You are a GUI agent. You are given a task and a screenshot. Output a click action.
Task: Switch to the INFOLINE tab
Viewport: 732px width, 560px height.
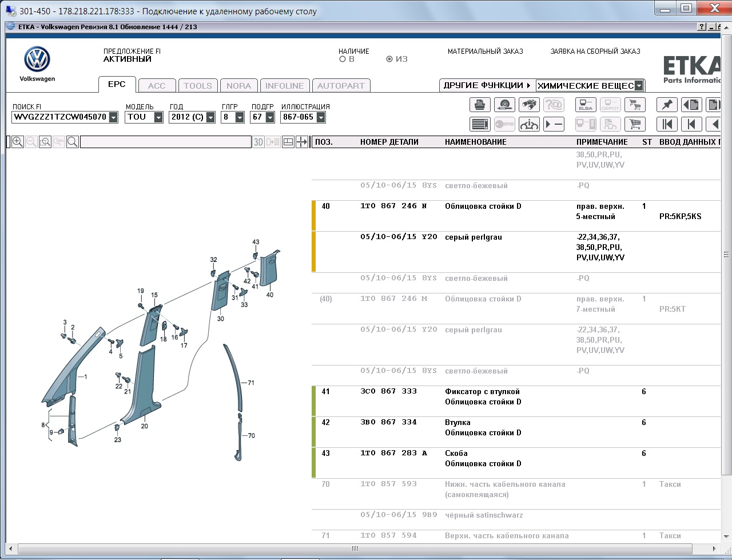coord(284,86)
